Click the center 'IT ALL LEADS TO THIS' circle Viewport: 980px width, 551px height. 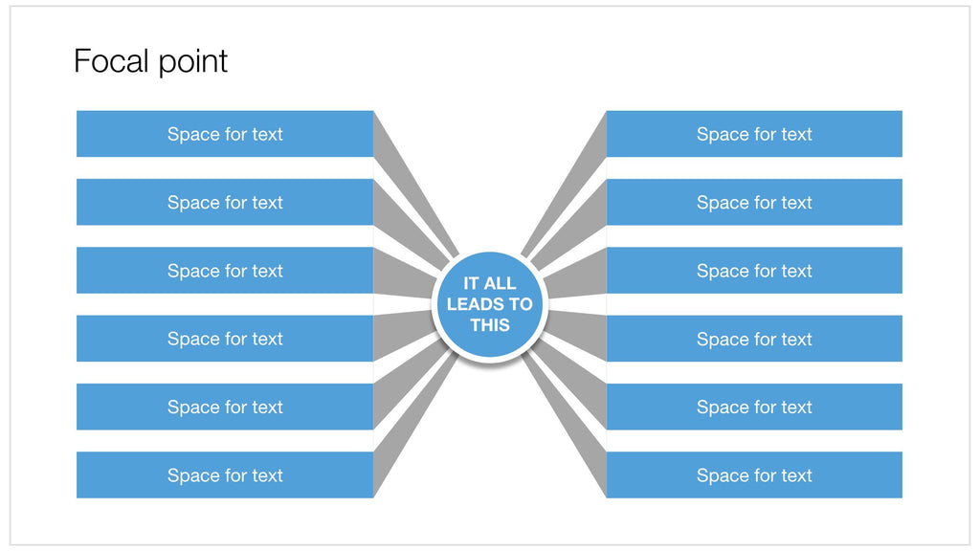tap(489, 304)
